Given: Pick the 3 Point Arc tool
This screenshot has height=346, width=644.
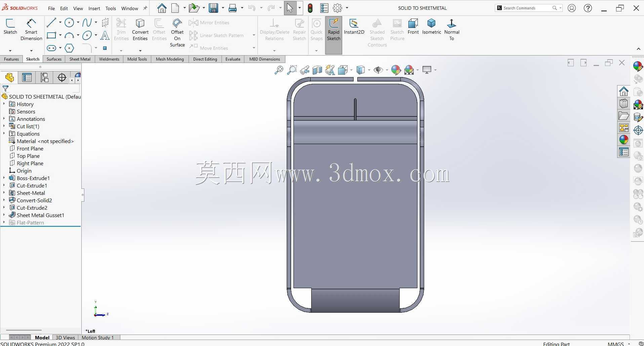Looking at the screenshot, I should pyautogui.click(x=69, y=35).
